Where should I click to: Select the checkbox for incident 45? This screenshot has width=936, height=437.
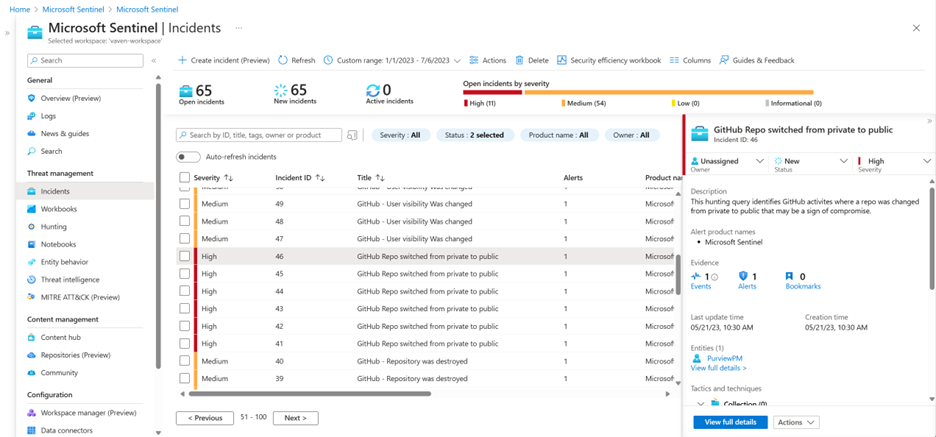pos(184,273)
